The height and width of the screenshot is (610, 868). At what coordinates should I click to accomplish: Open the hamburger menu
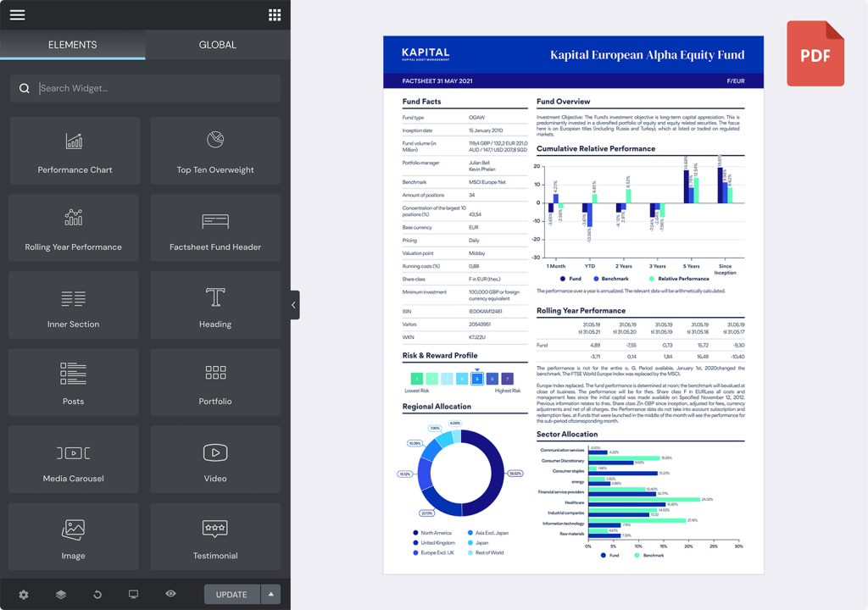tap(17, 15)
